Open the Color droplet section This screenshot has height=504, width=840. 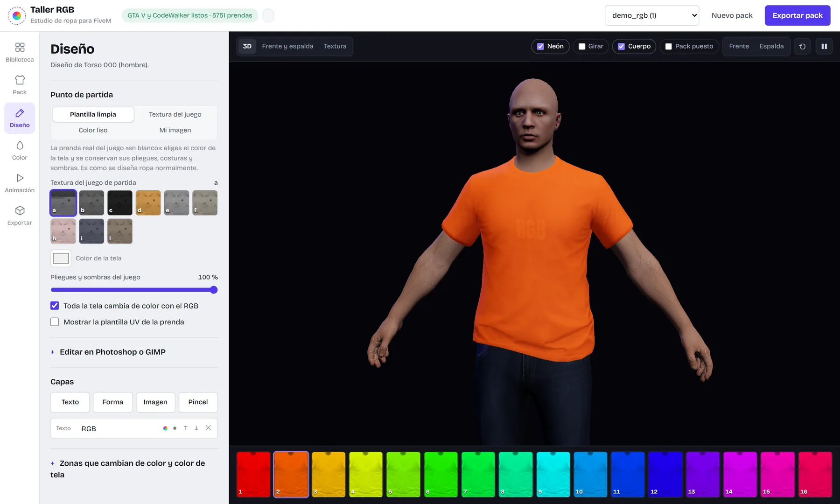tap(20, 150)
